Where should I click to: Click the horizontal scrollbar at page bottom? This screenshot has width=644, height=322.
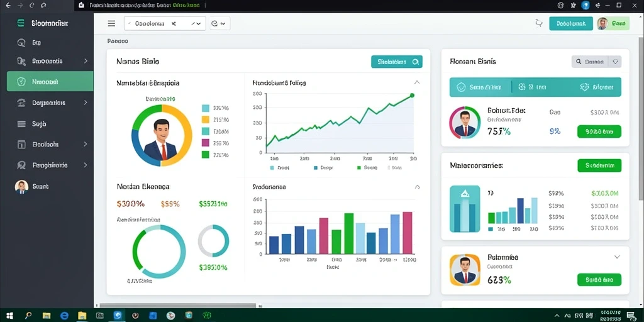[x=178, y=306]
